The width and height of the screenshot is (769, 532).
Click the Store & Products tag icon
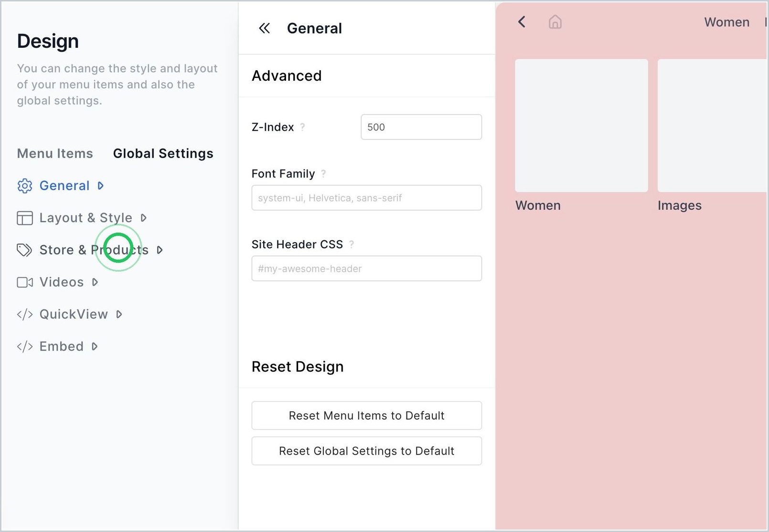[24, 250]
